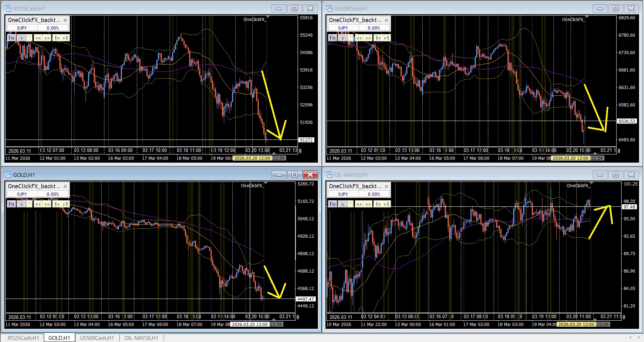Minimize the OneClickFX panel on US500Cash chart
Screen dimensions: 644x342
tap(380, 20)
